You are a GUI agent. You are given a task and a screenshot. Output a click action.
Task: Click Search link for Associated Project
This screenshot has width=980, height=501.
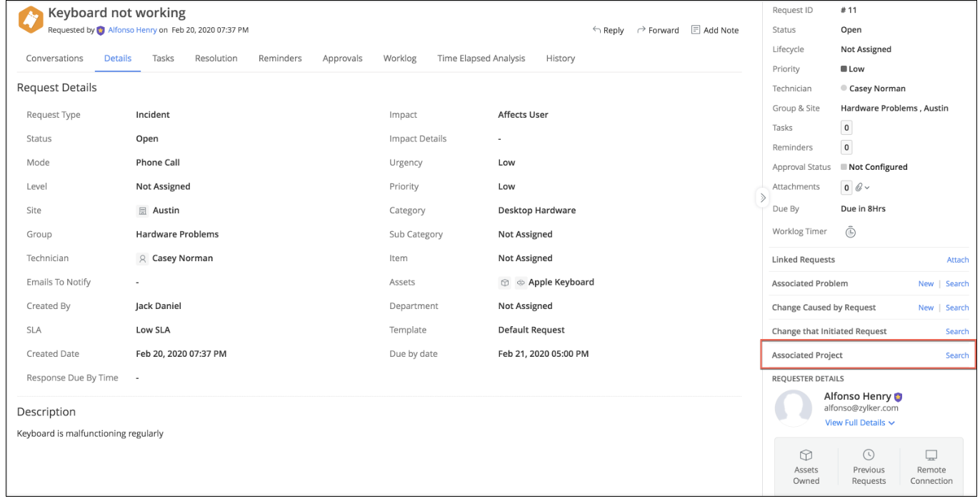click(x=956, y=355)
